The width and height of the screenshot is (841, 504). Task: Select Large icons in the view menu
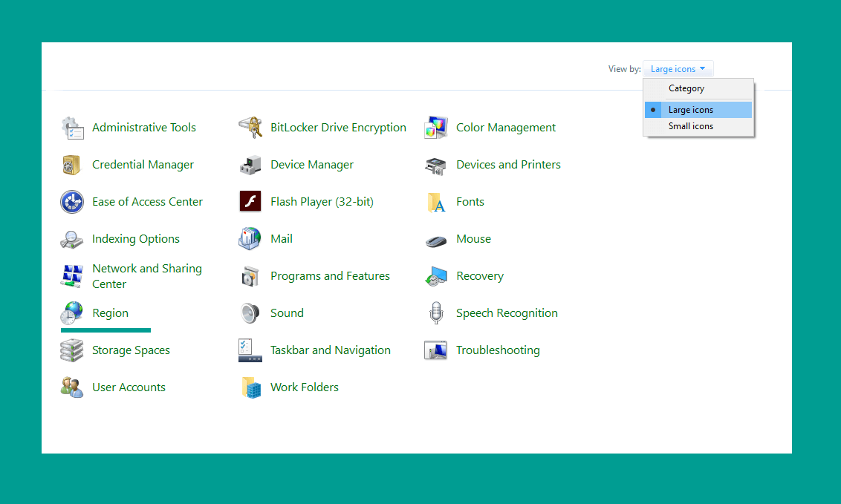[698, 110]
